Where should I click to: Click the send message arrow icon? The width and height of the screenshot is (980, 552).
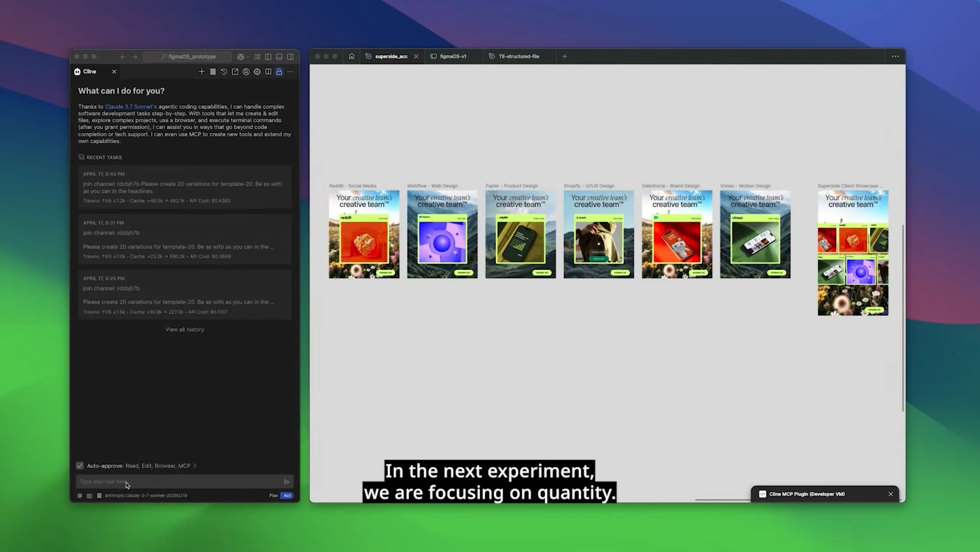point(287,482)
